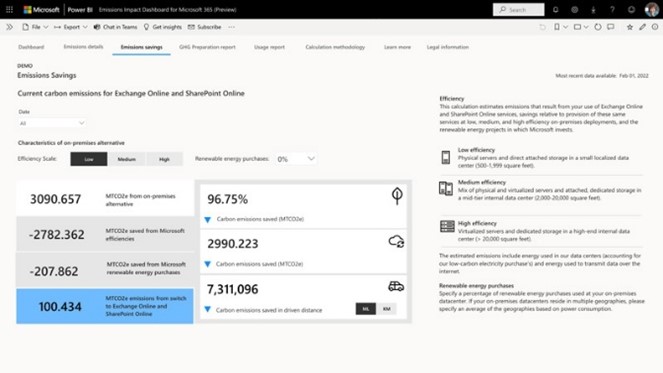The height and width of the screenshot is (373, 663).
Task: Click Get insights
Action: click(x=162, y=27)
